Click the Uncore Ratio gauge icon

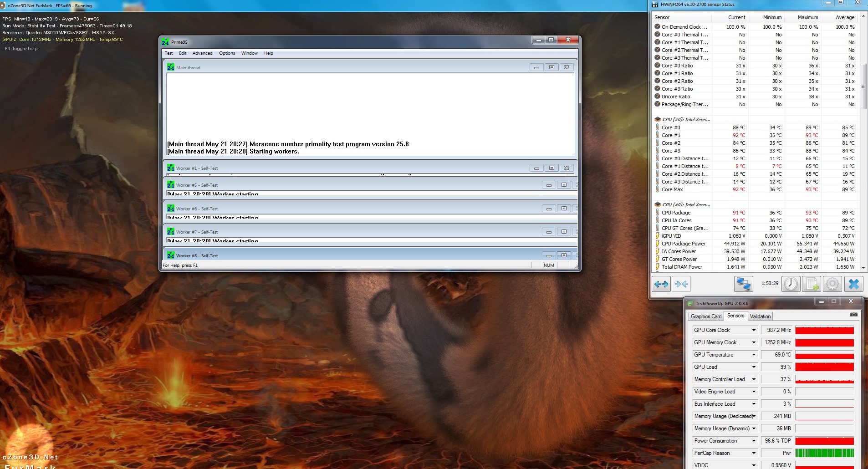point(657,97)
